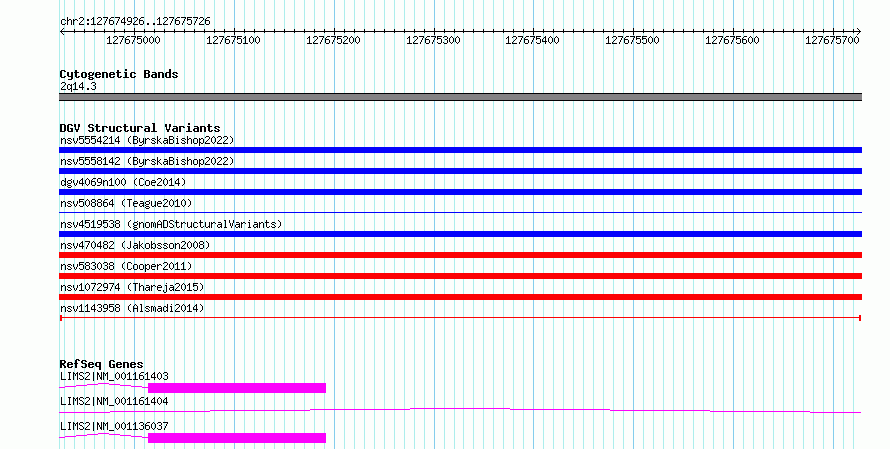Open variant nsv470482 (Jakobsson2008) label
The image size is (890, 449).
pos(135,245)
